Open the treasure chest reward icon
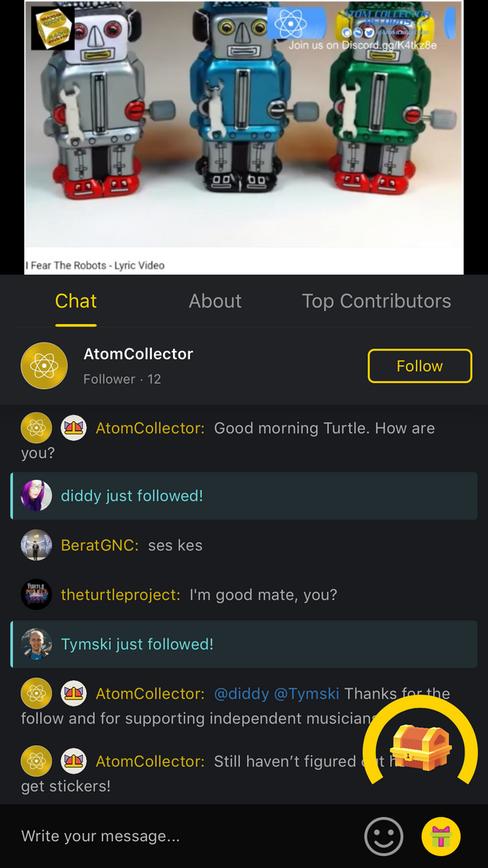Viewport: 488px width, 868px height. tap(420, 744)
